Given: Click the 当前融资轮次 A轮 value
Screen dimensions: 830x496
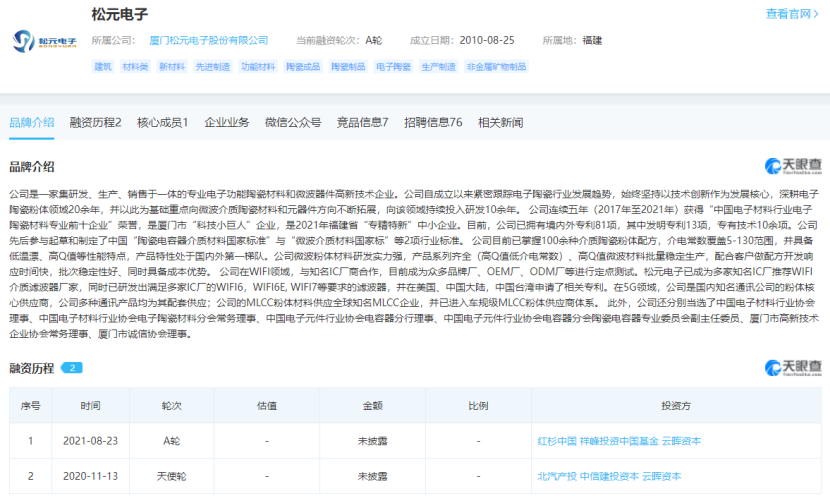Looking at the screenshot, I should pos(374,40).
